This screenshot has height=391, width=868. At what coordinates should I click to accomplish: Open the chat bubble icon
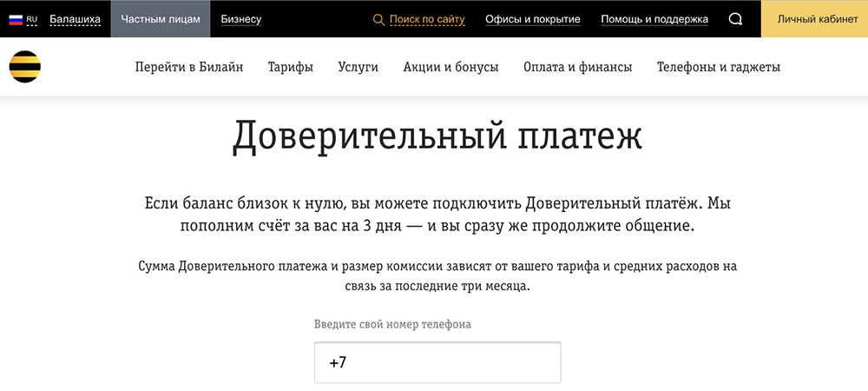(735, 19)
